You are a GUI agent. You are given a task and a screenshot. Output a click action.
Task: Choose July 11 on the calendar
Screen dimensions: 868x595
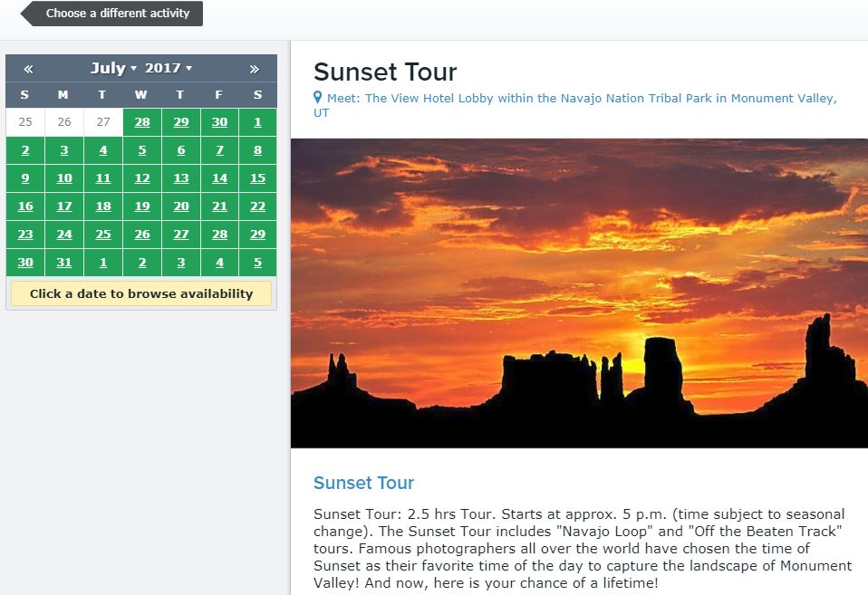pos(103,178)
